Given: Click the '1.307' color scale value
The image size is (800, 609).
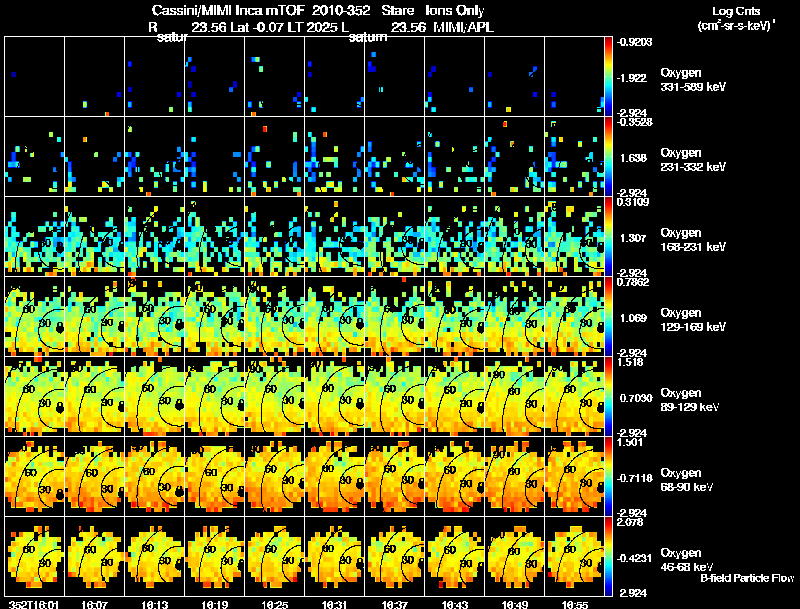Looking at the screenshot, I should click(633, 238).
